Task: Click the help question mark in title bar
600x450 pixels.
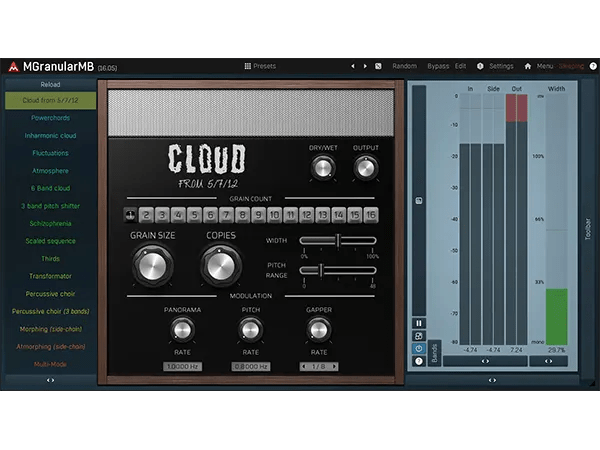Action: 593,66
